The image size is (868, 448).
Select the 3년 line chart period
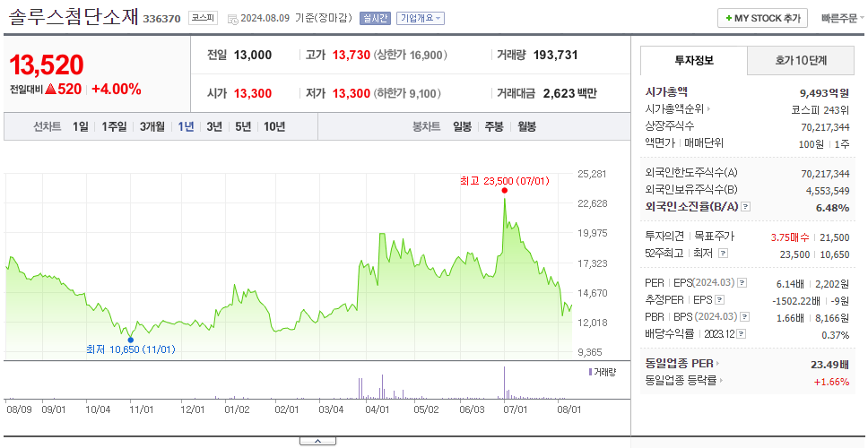(214, 126)
